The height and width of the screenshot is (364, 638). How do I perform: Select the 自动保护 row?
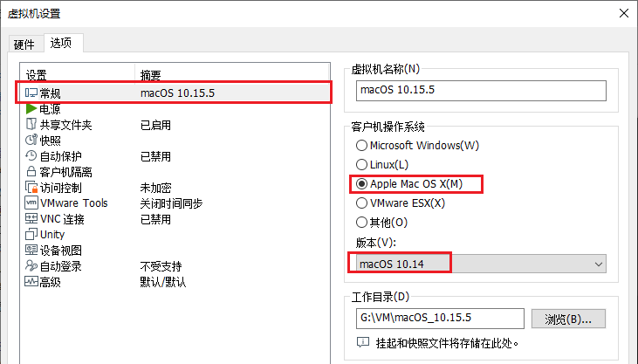(175, 156)
